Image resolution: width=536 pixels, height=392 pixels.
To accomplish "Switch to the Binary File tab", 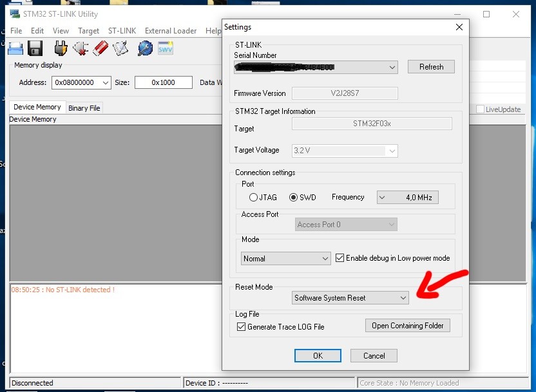I will click(84, 108).
